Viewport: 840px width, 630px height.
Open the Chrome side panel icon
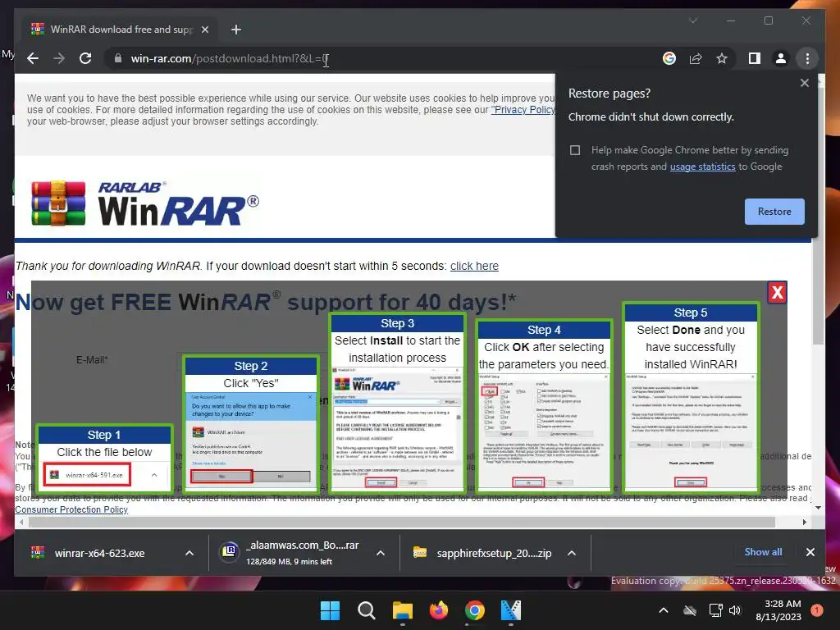coord(755,58)
